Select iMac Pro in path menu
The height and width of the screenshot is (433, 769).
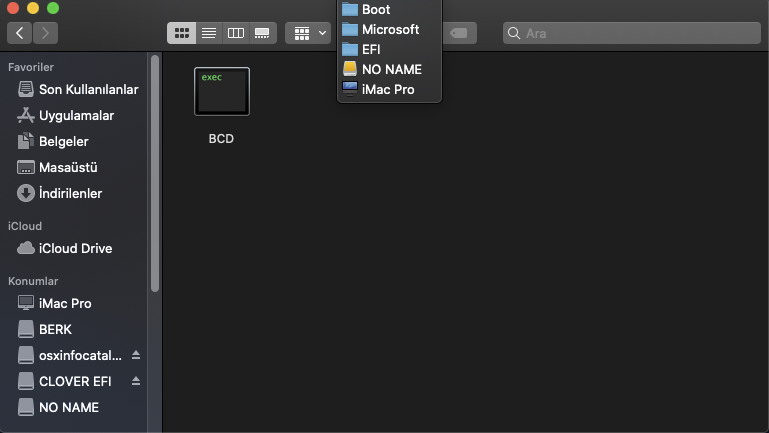pos(388,90)
